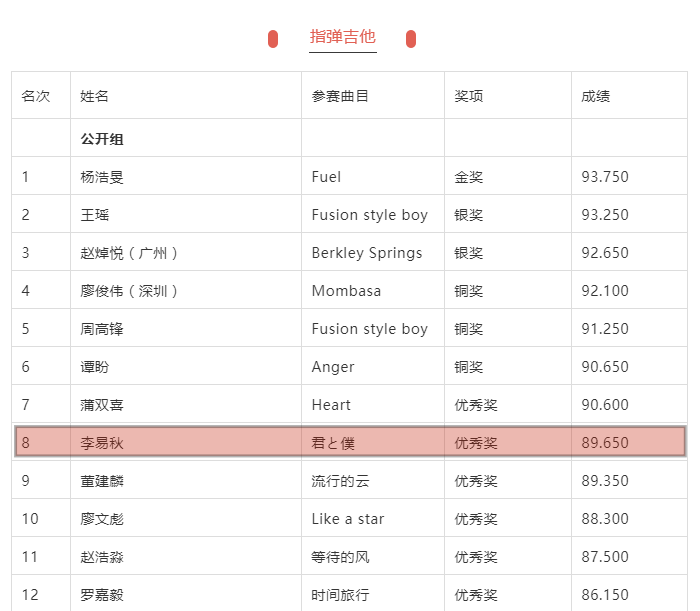The width and height of the screenshot is (700, 611).
Task: Click the 参赛曲目 column header
Action: (x=340, y=96)
